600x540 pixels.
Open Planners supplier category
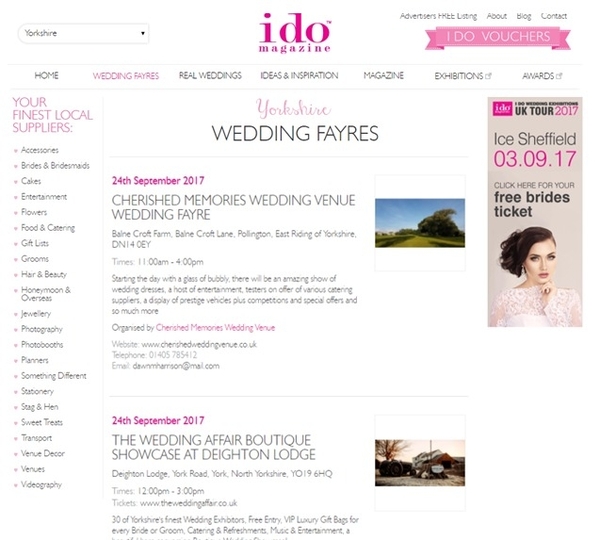[x=35, y=361]
